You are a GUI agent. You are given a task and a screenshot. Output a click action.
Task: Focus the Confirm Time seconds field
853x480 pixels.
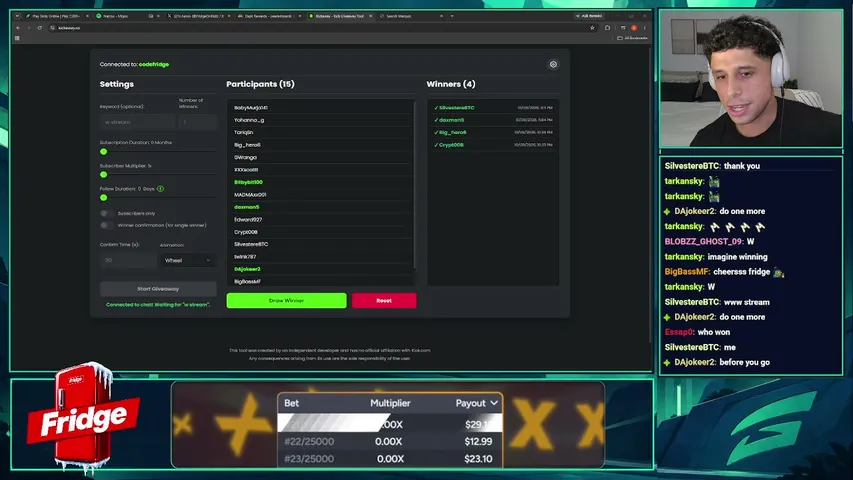pyautogui.click(x=128, y=260)
